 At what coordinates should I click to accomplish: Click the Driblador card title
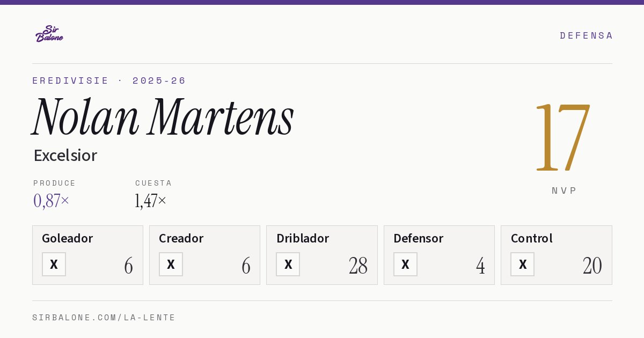[303, 238]
